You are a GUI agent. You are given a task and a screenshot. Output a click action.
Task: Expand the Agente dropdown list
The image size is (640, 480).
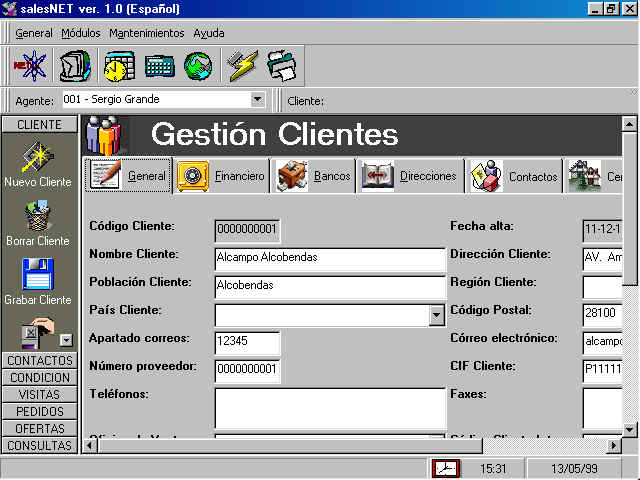257,99
